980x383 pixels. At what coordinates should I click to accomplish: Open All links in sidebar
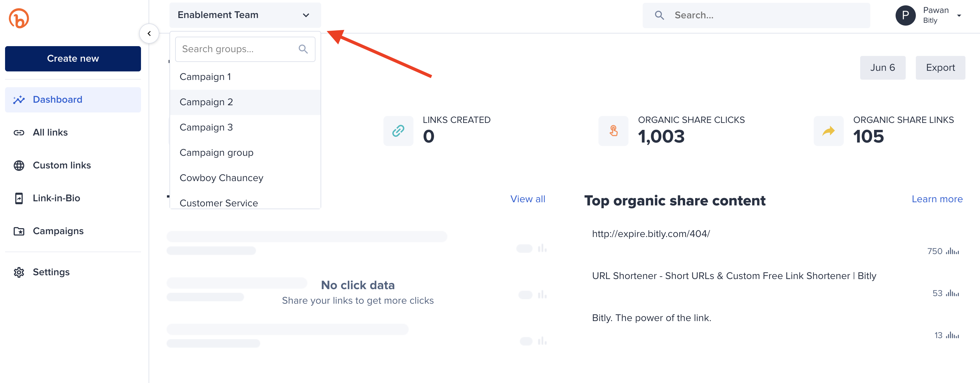point(73,133)
